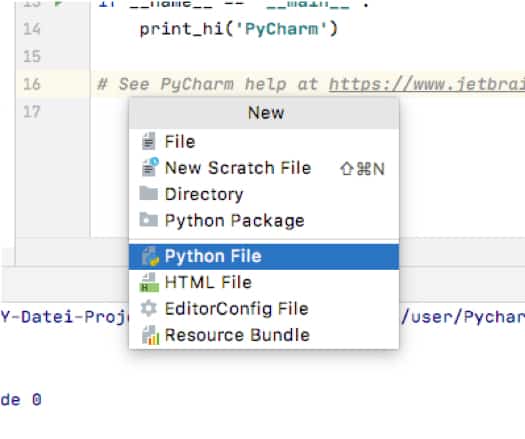Click the Python File snake icon
The image size is (525, 439).
pyautogui.click(x=150, y=257)
